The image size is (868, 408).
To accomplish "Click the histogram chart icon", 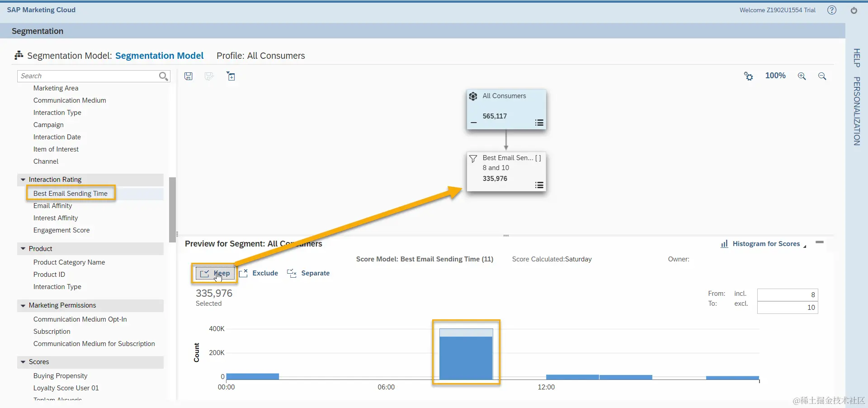I will coord(724,244).
